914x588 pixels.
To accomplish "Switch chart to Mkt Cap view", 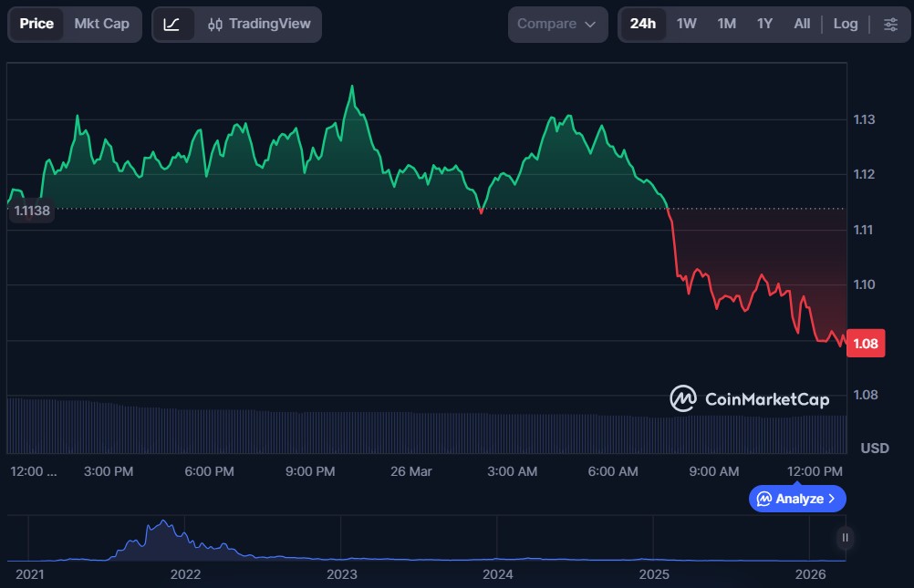I will click(x=102, y=24).
